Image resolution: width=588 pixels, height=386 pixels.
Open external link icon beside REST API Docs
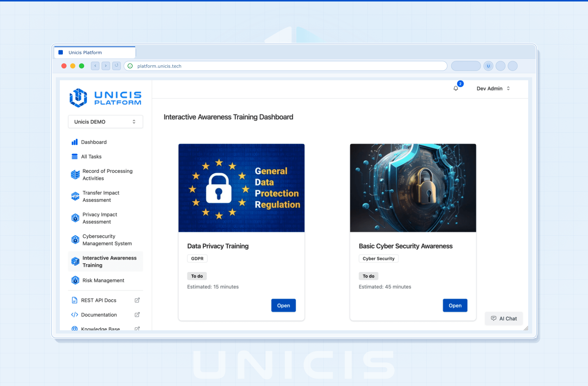pyautogui.click(x=137, y=300)
